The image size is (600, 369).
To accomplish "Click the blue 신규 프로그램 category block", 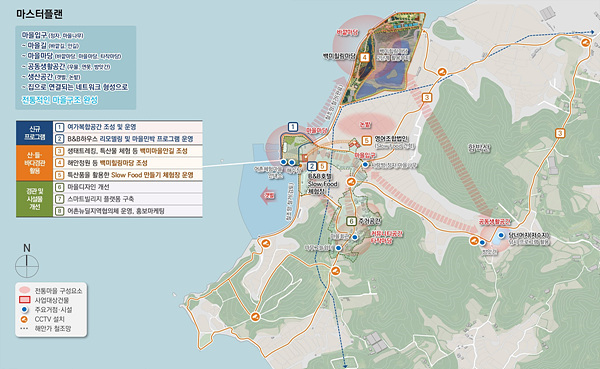I will (34, 133).
